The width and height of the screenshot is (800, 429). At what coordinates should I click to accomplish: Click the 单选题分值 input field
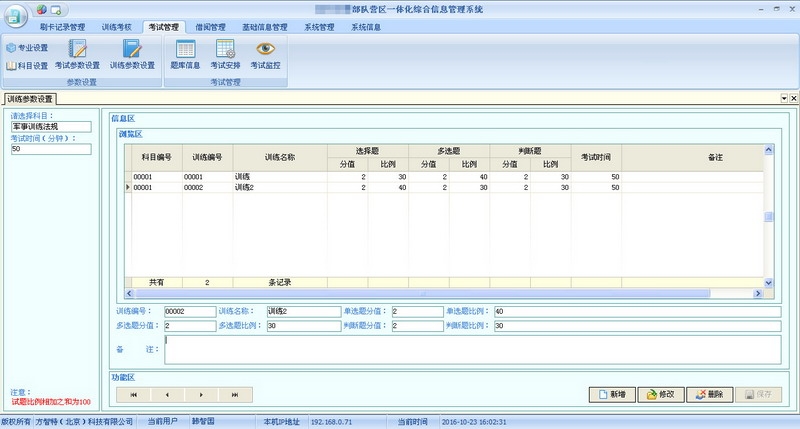coord(417,311)
